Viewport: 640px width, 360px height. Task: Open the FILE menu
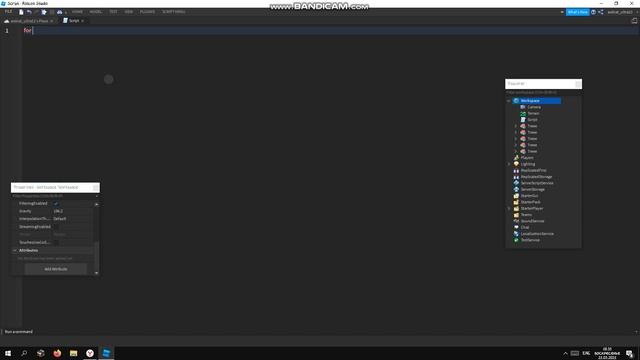(x=8, y=12)
